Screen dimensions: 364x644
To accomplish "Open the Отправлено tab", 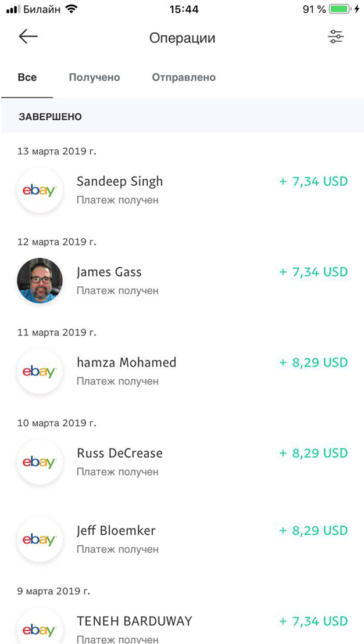I will [184, 77].
